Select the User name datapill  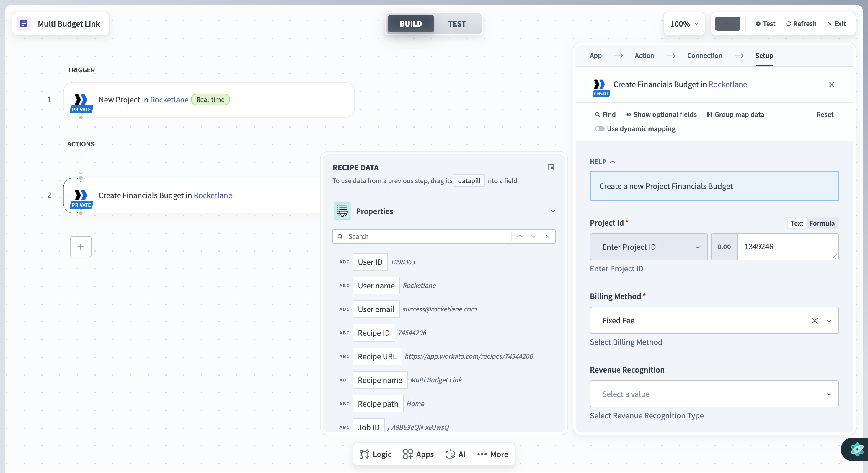pyautogui.click(x=376, y=285)
